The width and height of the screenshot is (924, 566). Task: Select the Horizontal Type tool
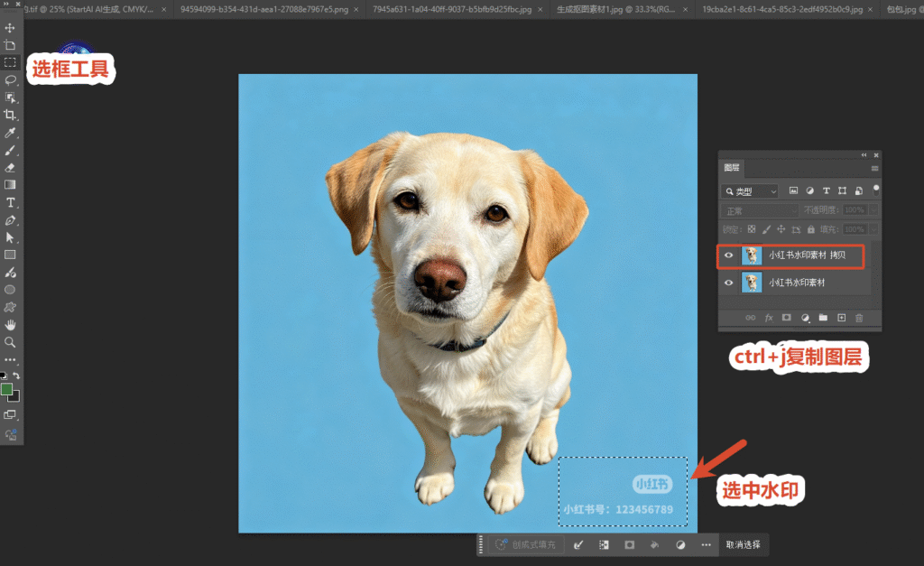(10, 202)
